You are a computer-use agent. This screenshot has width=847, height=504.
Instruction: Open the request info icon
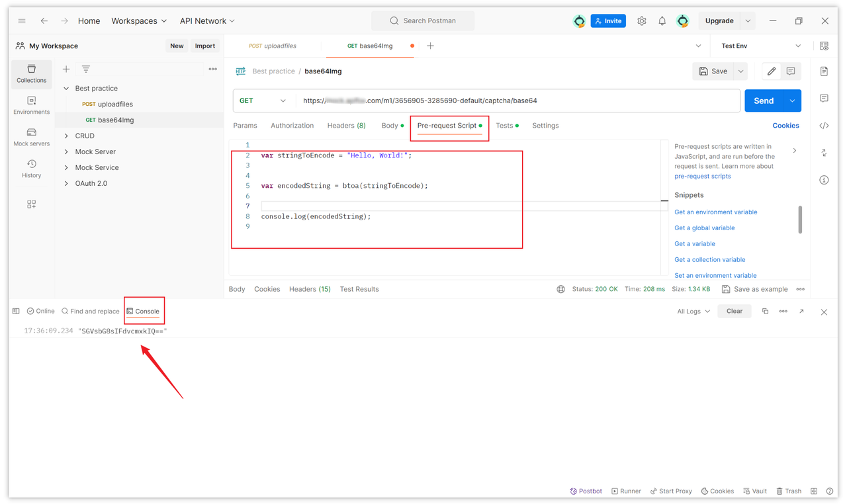click(824, 179)
